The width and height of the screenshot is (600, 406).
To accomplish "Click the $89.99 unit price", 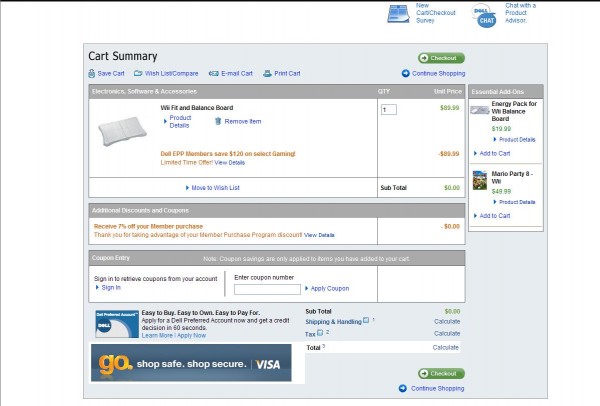I will coord(450,108).
